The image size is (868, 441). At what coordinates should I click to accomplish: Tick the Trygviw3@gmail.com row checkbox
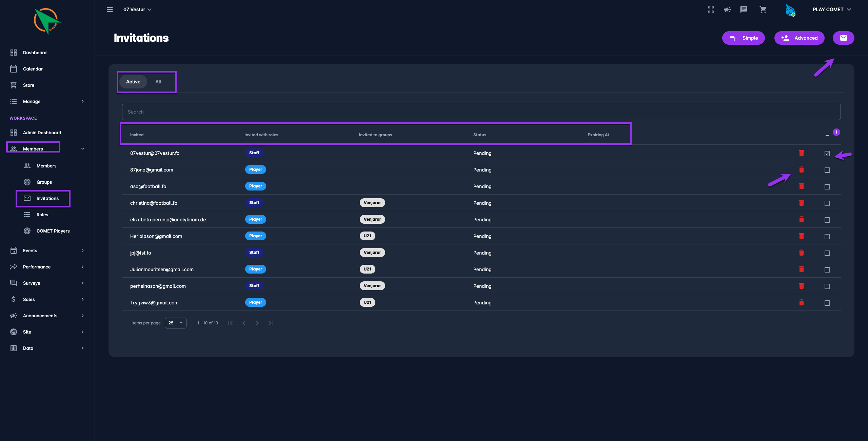(x=827, y=303)
